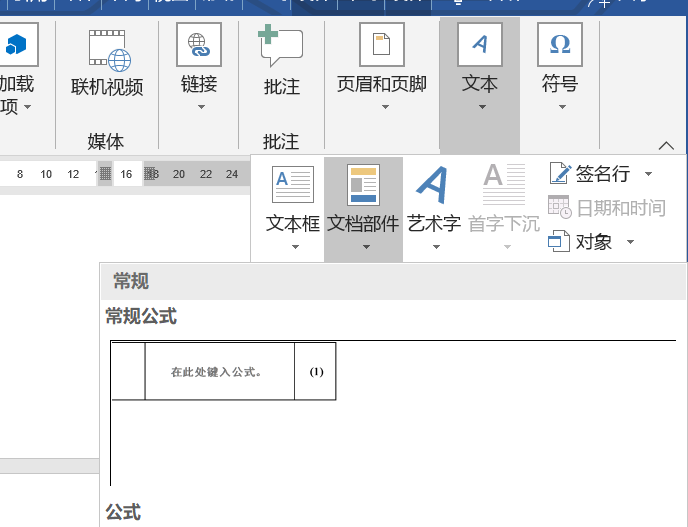Open the 链接 links icon
The image size is (688, 527).
(x=199, y=44)
